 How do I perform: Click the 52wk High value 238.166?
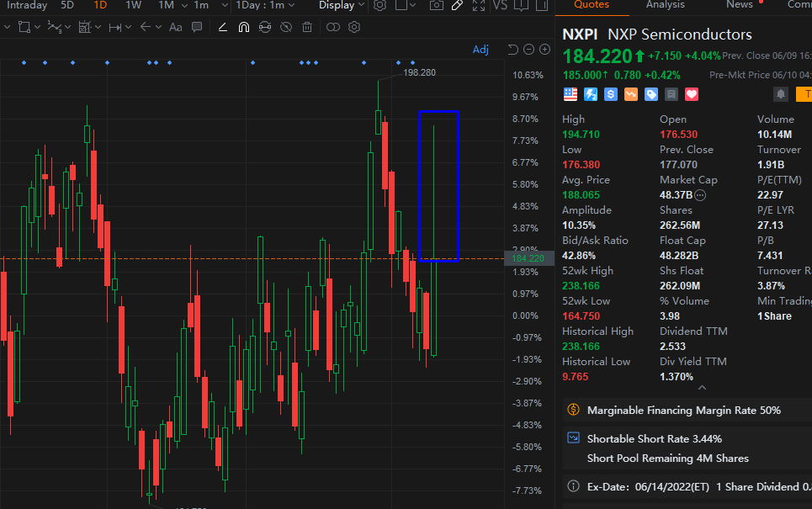tap(581, 286)
